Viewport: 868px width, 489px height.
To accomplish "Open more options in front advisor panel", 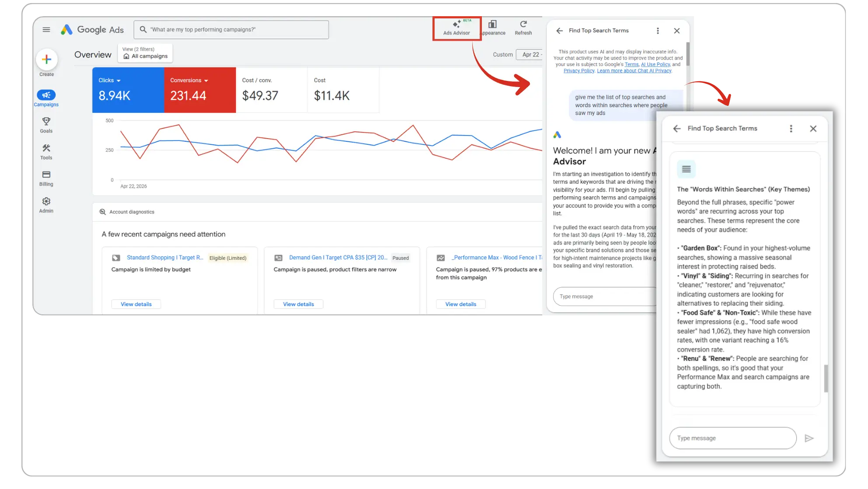I will pos(791,129).
